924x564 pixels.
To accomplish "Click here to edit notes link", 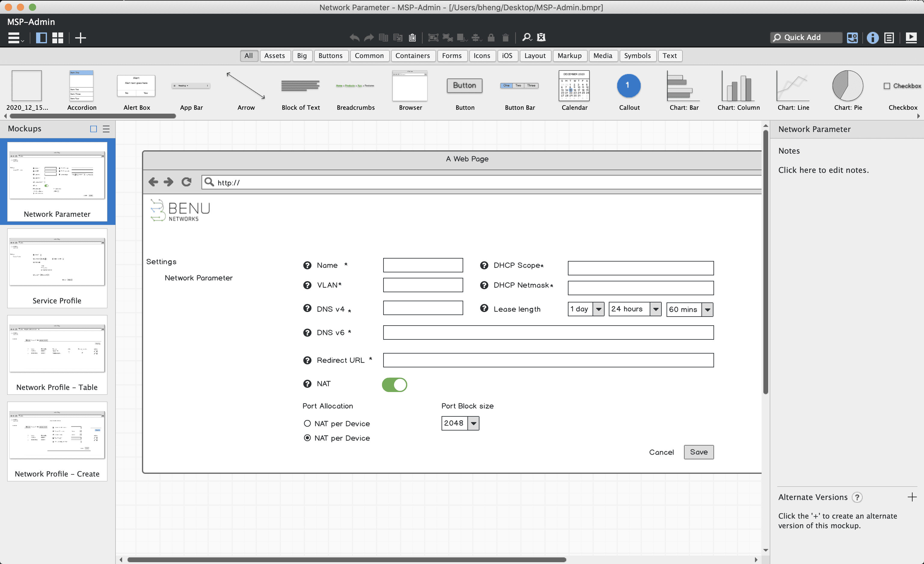I will 823,170.
